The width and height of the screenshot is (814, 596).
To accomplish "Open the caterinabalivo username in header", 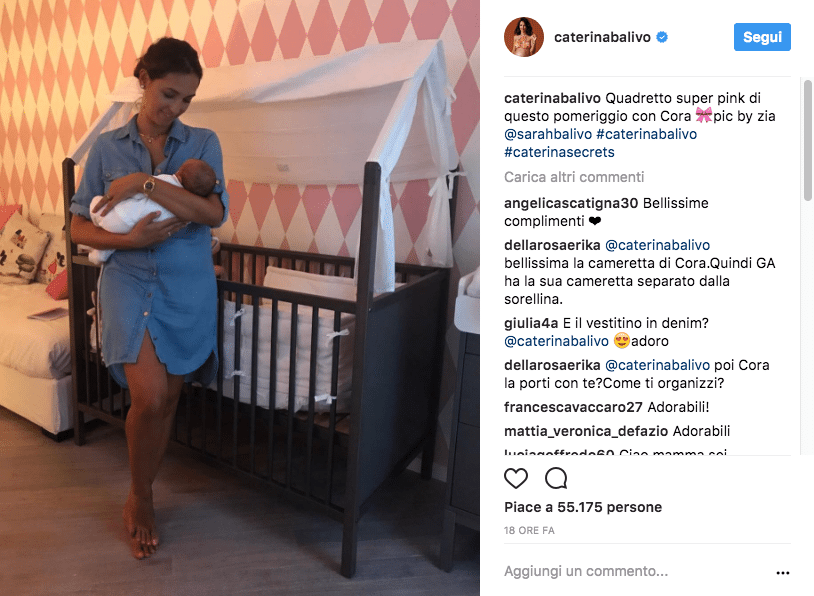I will pyautogui.click(x=602, y=37).
